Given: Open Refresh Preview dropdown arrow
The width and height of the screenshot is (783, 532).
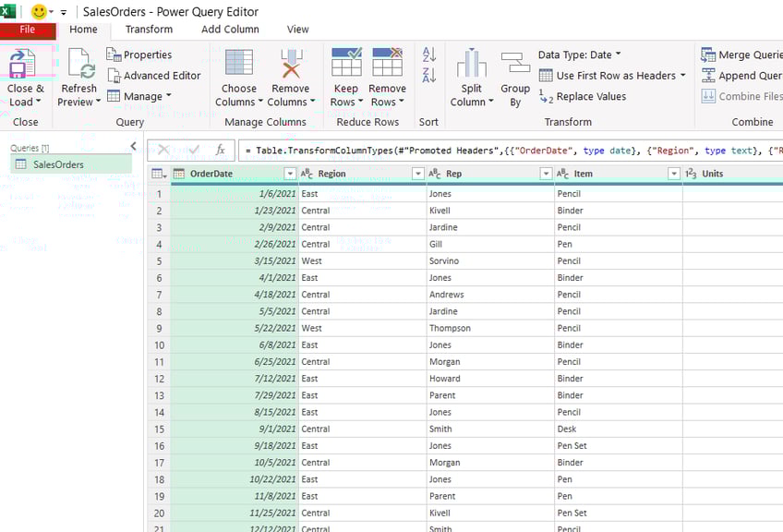Looking at the screenshot, I should [x=99, y=102].
